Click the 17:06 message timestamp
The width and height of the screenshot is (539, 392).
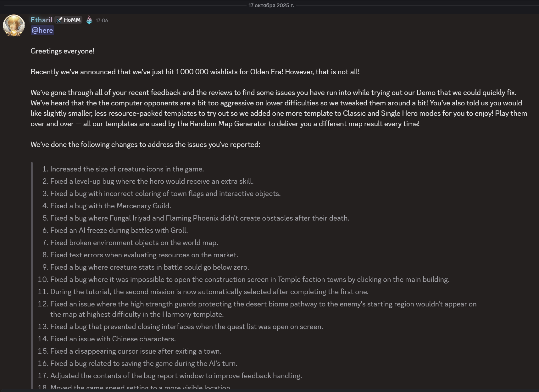point(102,20)
